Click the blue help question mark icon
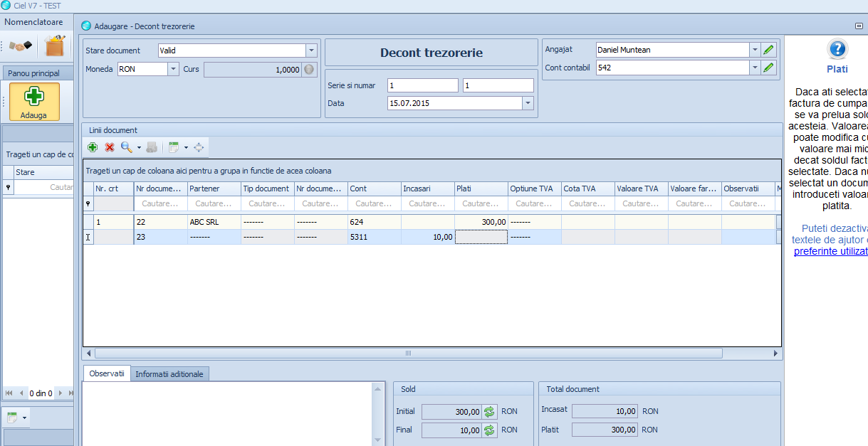The width and height of the screenshot is (868, 446). pos(837,49)
